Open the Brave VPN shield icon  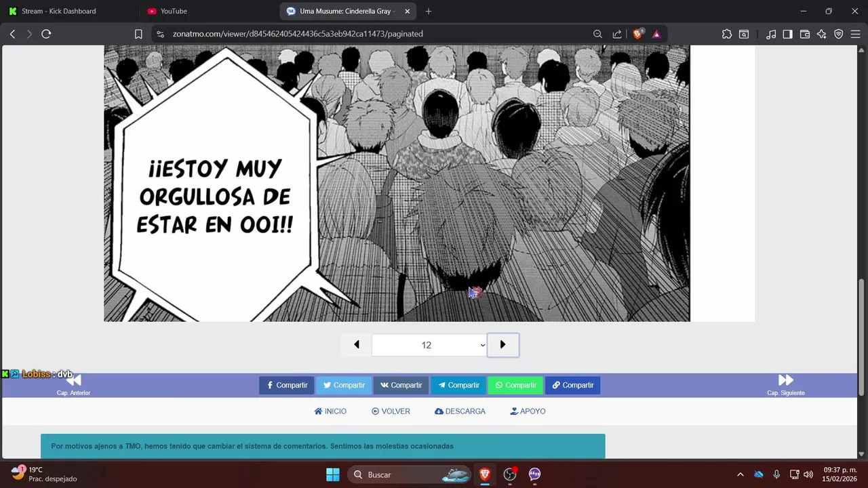coord(838,34)
